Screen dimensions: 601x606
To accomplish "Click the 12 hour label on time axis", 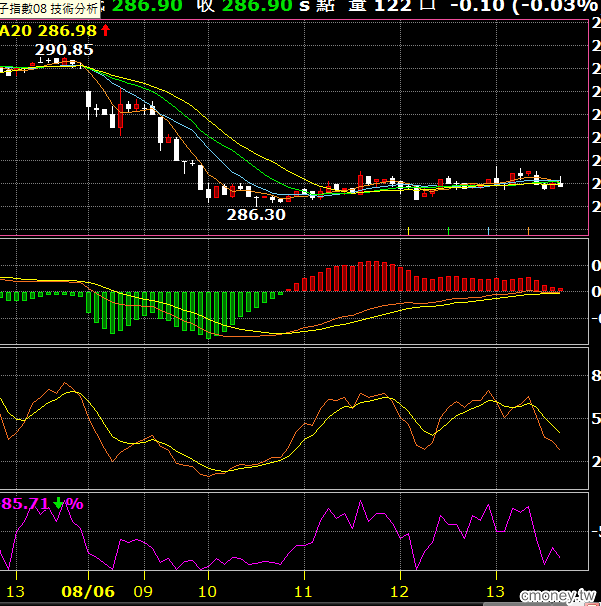I will pos(399,591).
